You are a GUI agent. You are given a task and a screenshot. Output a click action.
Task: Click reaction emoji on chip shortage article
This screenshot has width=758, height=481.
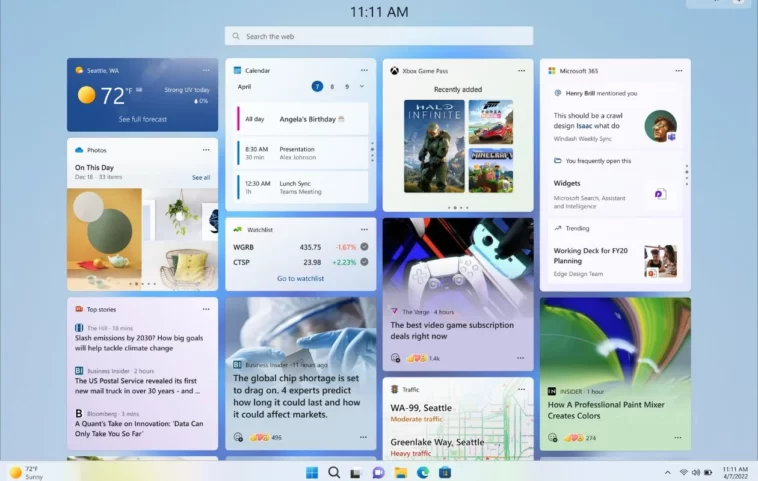coord(238,437)
